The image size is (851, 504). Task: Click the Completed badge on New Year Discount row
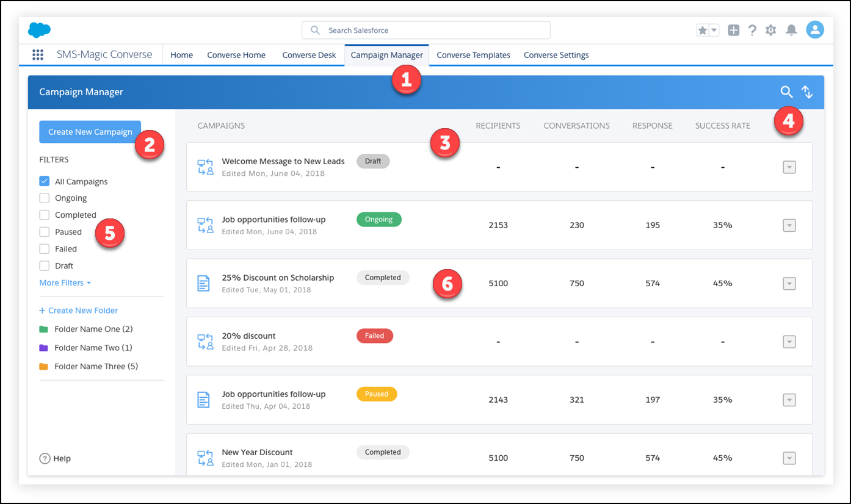[383, 452]
